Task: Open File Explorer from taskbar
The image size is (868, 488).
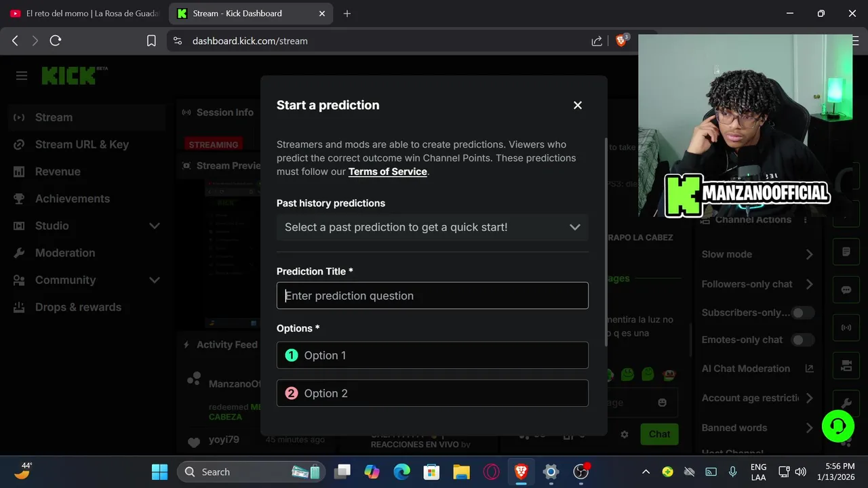Action: coord(461,472)
